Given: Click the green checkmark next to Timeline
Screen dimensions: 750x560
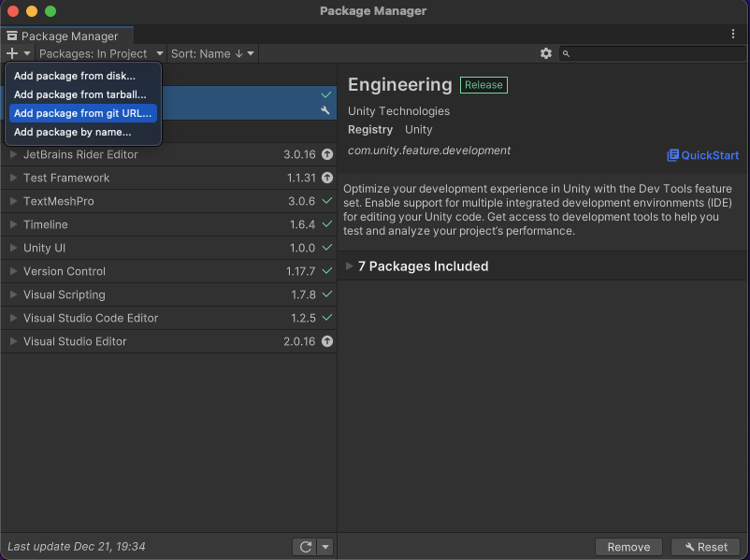Looking at the screenshot, I should coord(325,224).
